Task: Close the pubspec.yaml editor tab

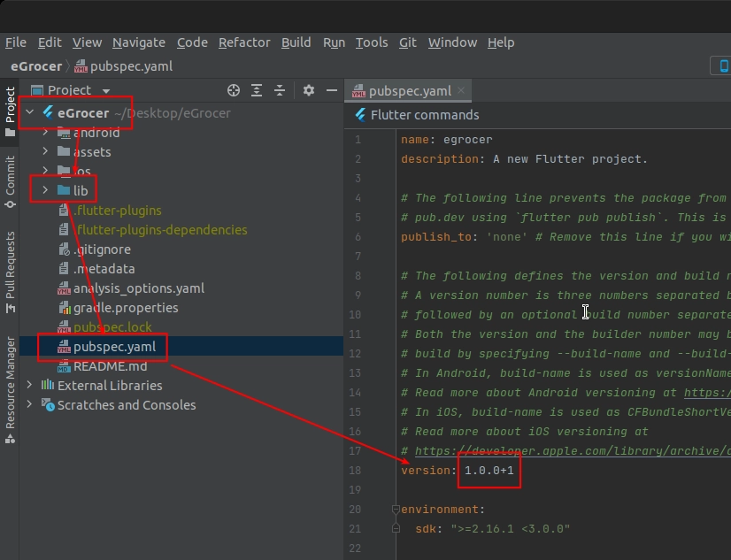Action: (x=461, y=90)
